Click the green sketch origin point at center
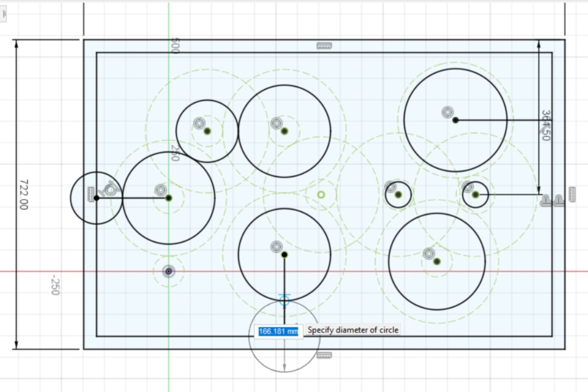The width and height of the screenshot is (588, 392). pos(320,195)
